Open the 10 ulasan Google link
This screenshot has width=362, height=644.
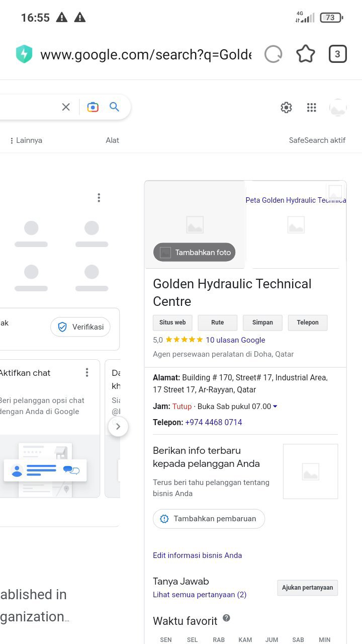(235, 340)
